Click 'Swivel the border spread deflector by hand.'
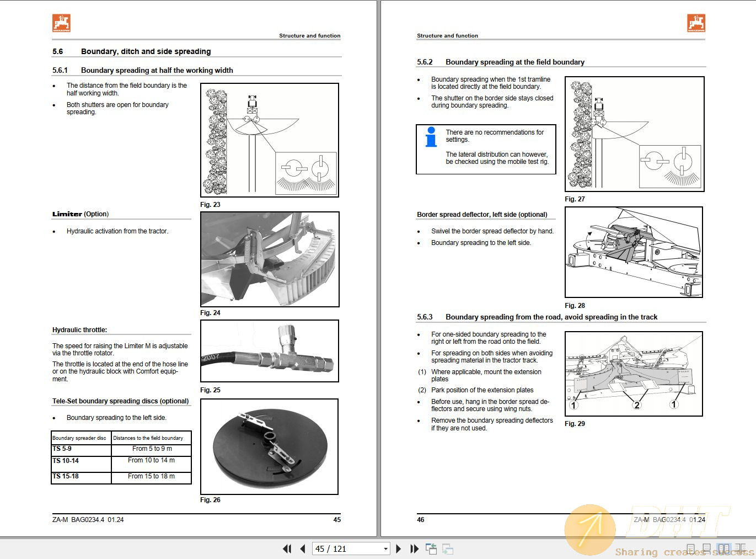The width and height of the screenshot is (756, 559). click(x=492, y=231)
